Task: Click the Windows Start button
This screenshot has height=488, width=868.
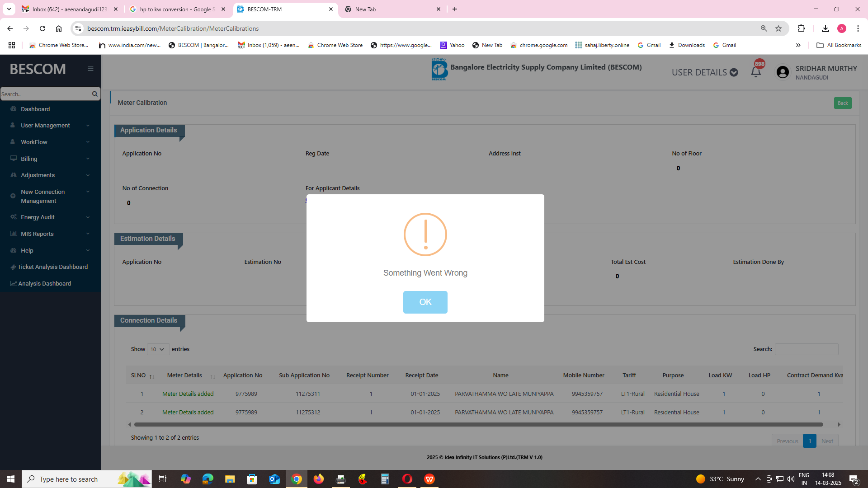Action: click(11, 479)
